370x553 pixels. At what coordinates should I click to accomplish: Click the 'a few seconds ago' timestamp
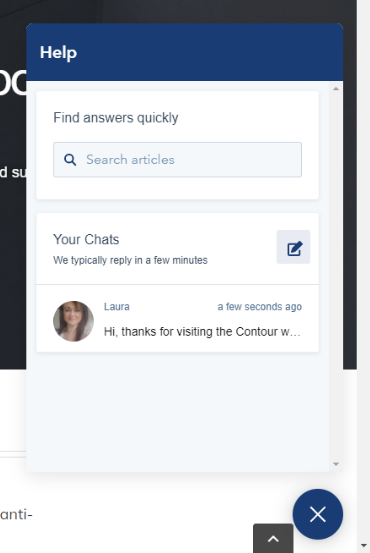(260, 306)
